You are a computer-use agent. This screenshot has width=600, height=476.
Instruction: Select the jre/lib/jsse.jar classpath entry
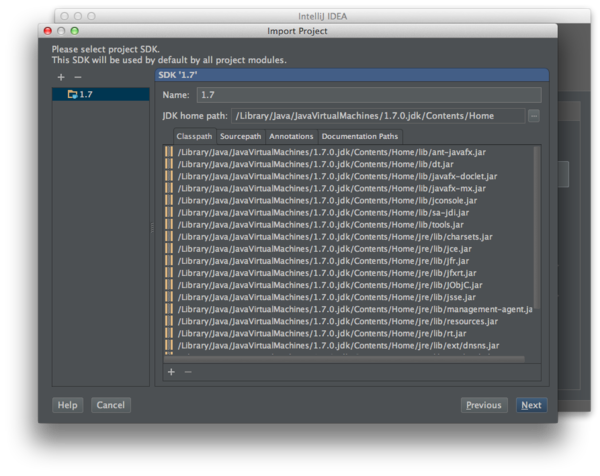[x=326, y=297]
